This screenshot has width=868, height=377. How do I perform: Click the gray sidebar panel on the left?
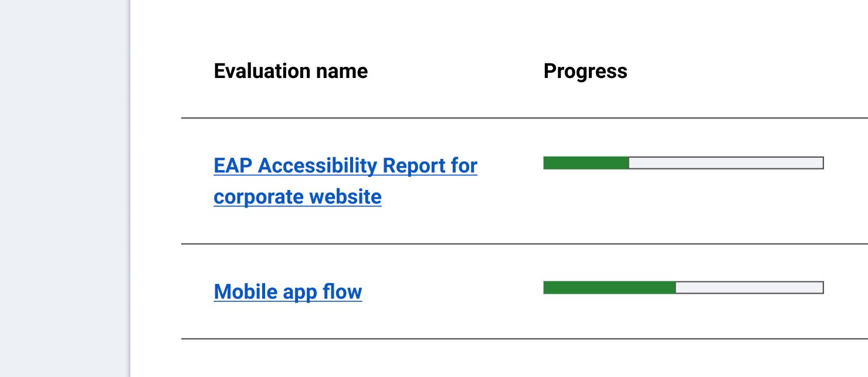(x=65, y=188)
